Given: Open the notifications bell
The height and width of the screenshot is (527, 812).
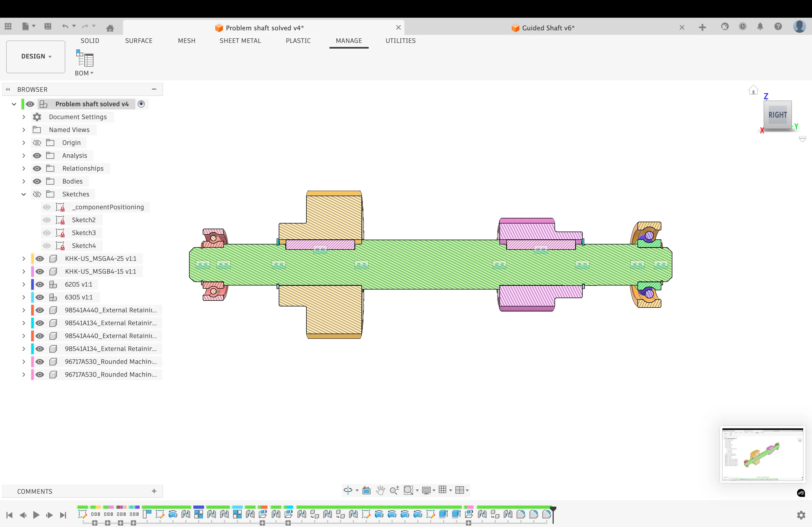Looking at the screenshot, I should 760,27.
